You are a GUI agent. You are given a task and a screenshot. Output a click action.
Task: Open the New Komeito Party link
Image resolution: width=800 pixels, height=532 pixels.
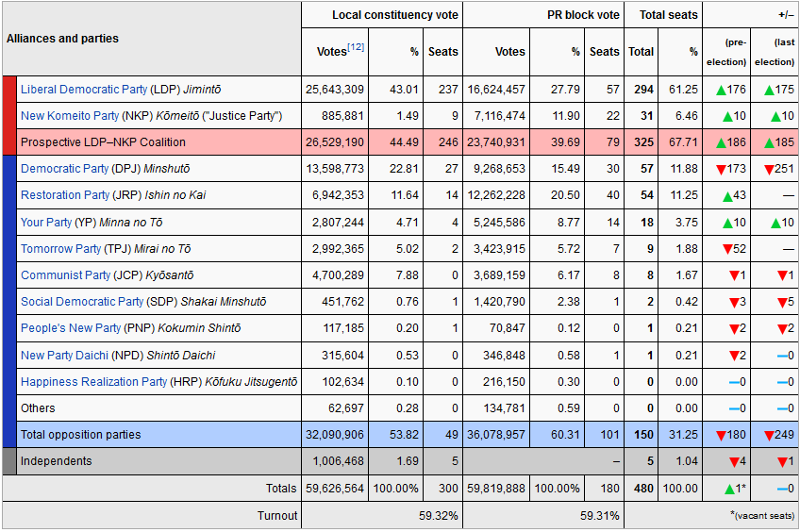tap(70, 116)
